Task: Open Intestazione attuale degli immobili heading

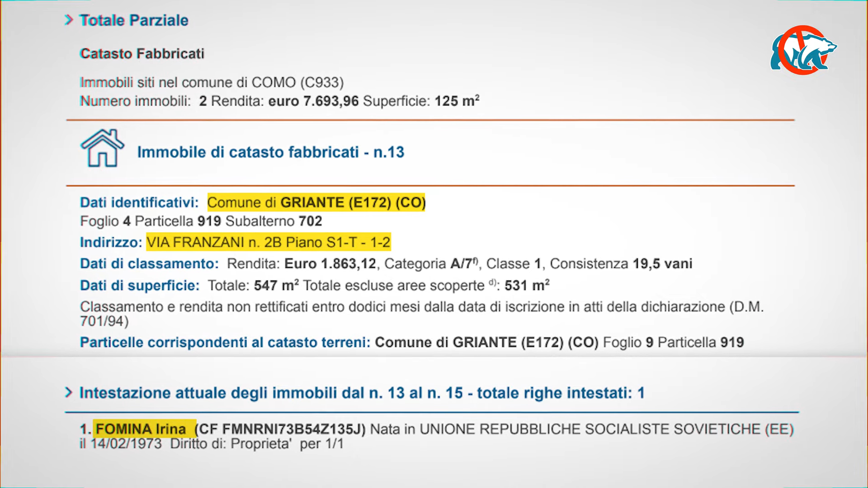Action: (x=362, y=393)
